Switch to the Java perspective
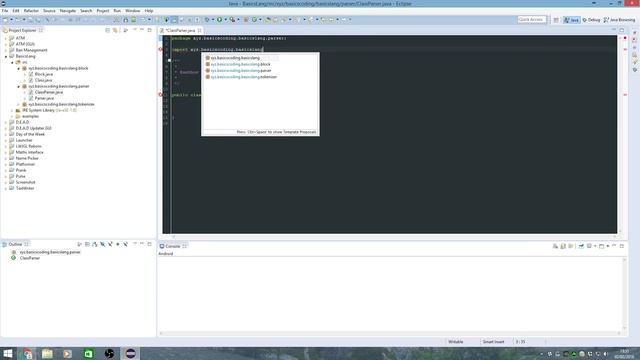This screenshot has width=640, height=360. 571,20
